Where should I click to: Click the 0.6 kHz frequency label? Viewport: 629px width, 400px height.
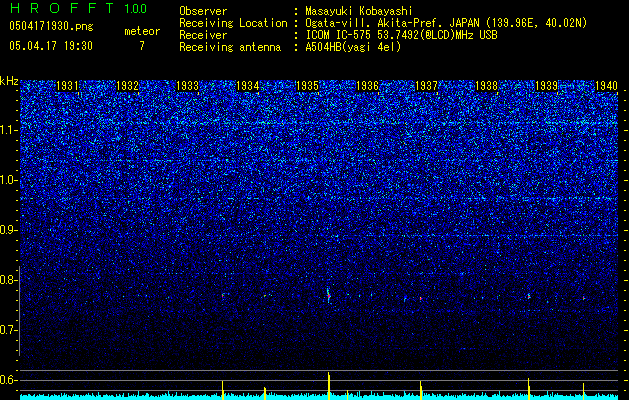click(9, 380)
